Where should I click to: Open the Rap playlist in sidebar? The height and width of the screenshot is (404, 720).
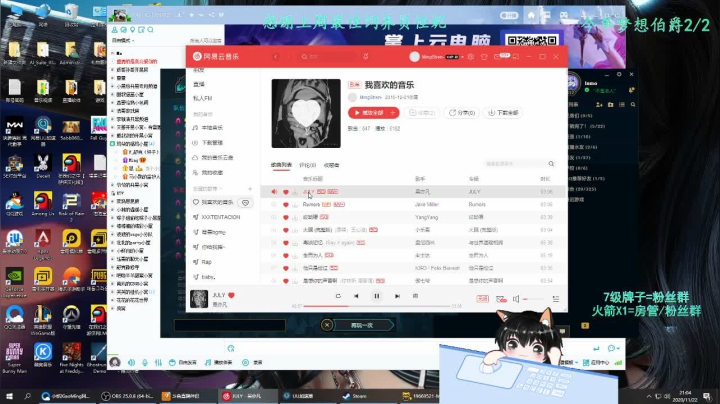click(x=206, y=262)
